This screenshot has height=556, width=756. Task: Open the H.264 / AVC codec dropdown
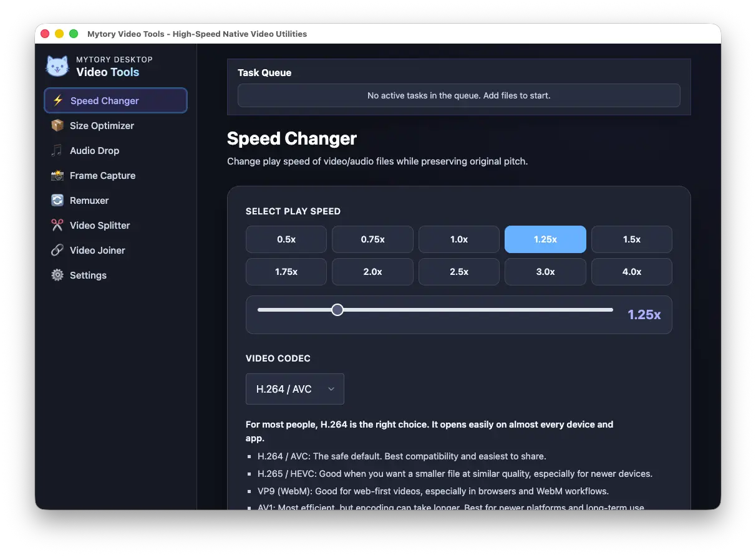click(x=295, y=389)
